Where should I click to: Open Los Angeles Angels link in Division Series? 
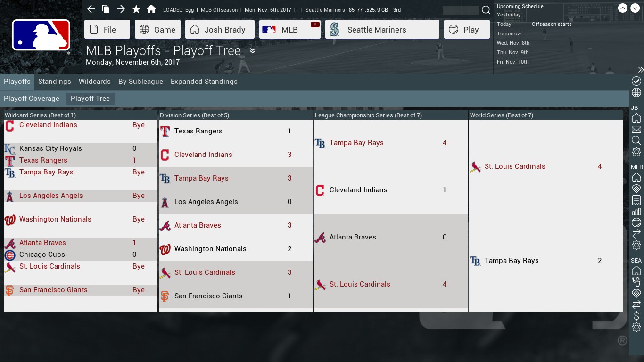206,202
